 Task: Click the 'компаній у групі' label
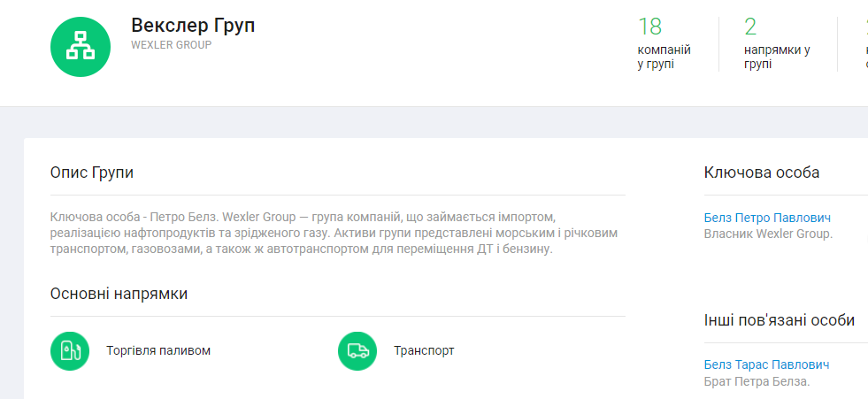point(664,57)
